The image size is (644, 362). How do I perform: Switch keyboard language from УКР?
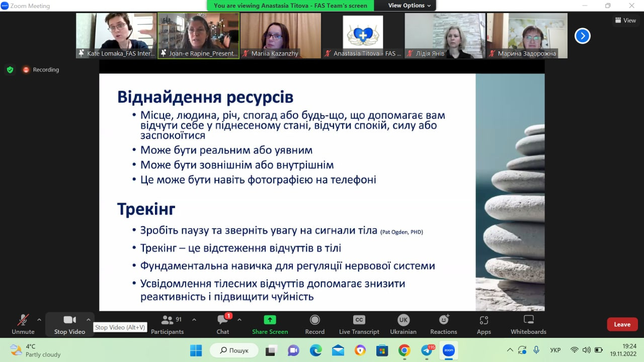pyautogui.click(x=555, y=350)
